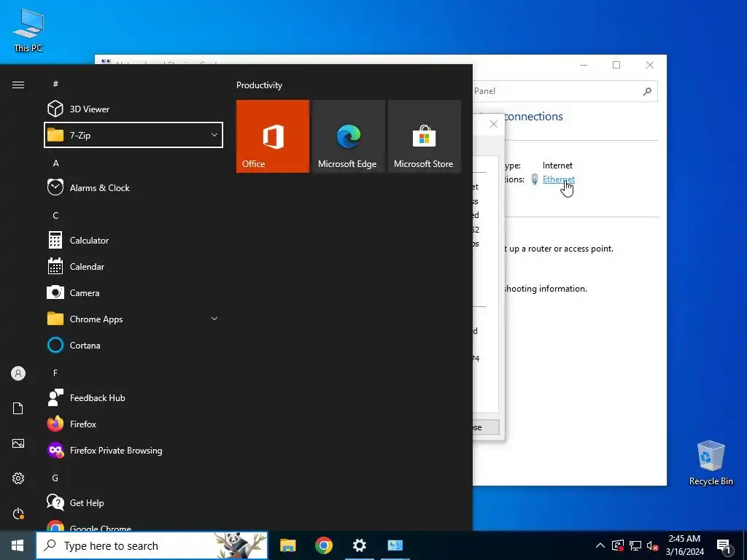The image size is (747, 560).
Task: Open the Calendar app
Action: click(x=133, y=266)
